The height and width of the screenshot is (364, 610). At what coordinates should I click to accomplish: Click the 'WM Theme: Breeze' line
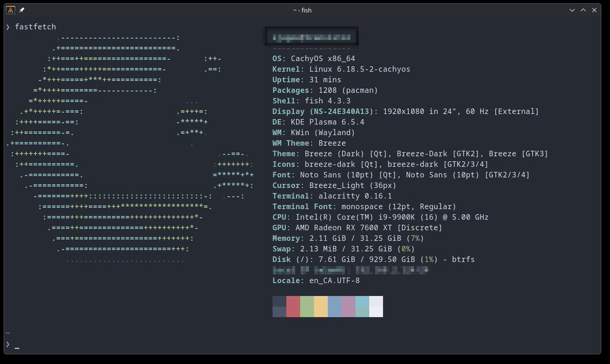click(x=309, y=143)
